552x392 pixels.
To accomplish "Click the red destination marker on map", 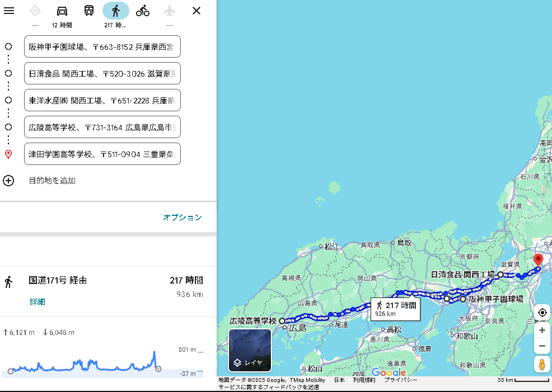I will tap(538, 260).
